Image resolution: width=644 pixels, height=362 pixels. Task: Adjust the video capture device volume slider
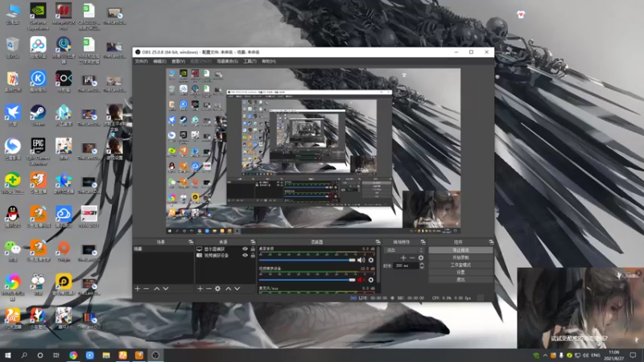point(308,280)
